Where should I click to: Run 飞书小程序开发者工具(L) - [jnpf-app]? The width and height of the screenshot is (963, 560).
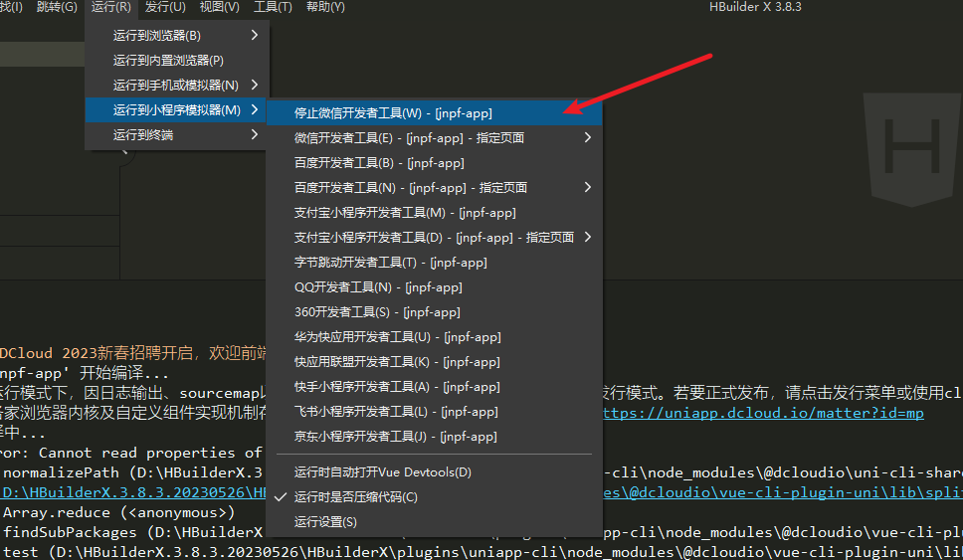pos(434,412)
